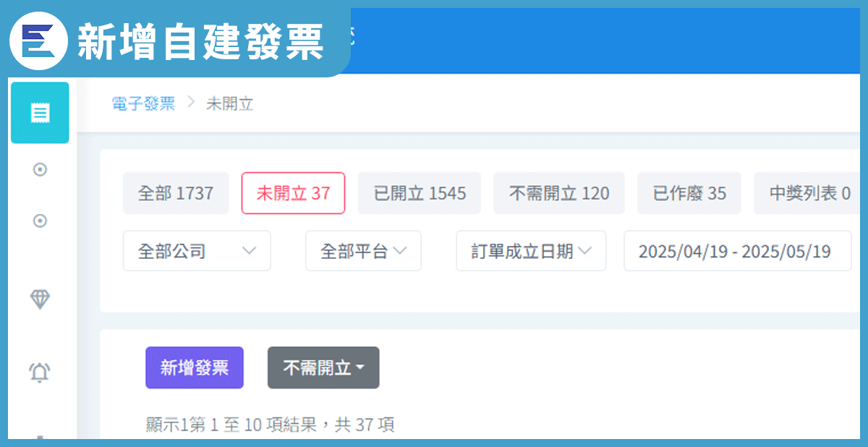The image size is (868, 447).
Task: Click the date range field 2025/04/19 - 2025/05/19
Action: click(737, 251)
